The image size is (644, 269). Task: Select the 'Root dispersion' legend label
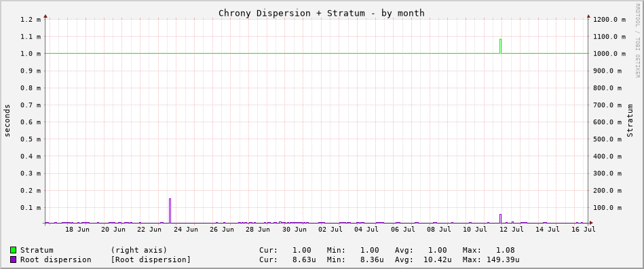click(x=56, y=260)
